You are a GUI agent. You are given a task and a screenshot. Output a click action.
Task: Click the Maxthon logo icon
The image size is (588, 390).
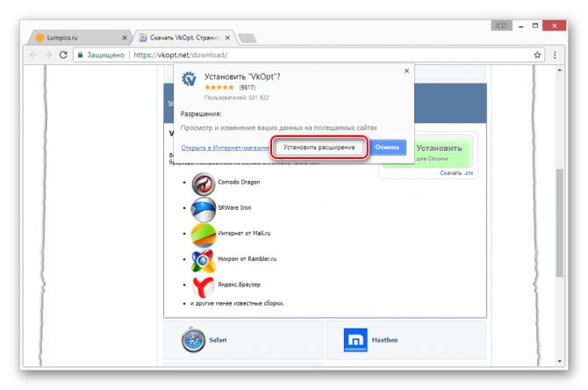coord(355,340)
